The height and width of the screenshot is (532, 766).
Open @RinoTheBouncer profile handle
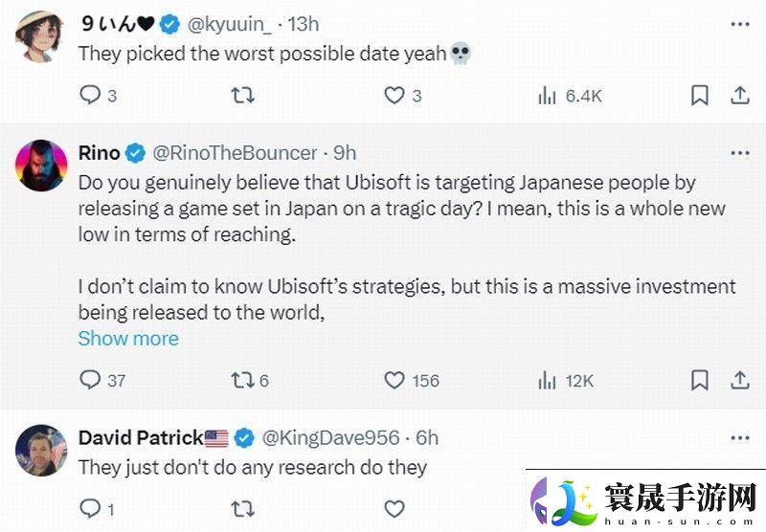pyautogui.click(x=235, y=153)
